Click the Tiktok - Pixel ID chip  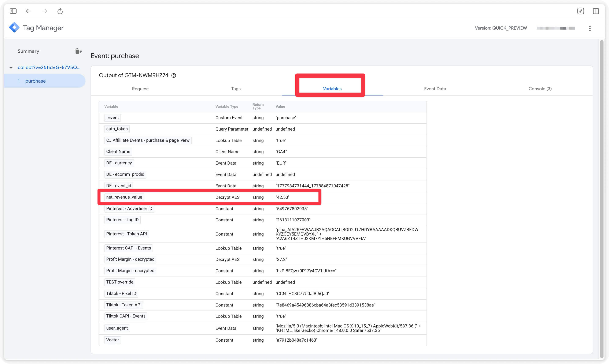[121, 294]
